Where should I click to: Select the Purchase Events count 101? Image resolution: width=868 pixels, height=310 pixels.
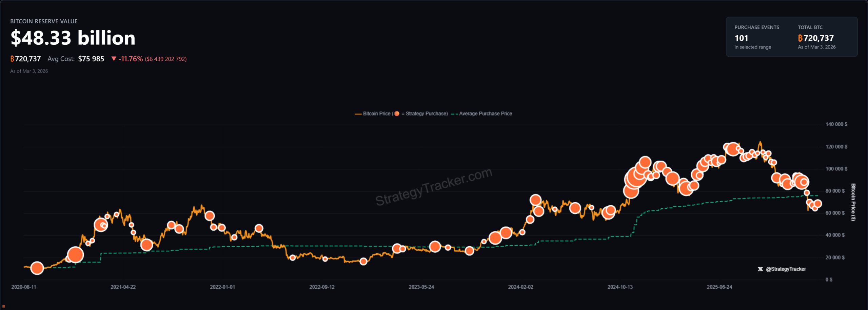741,38
